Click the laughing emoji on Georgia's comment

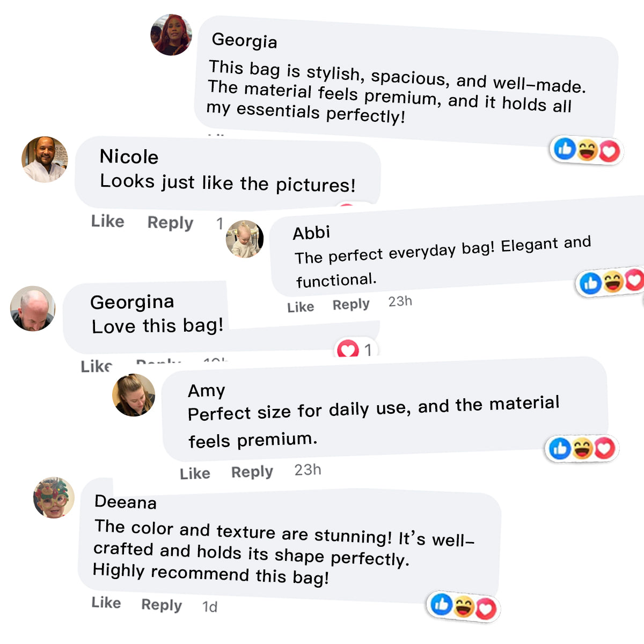pos(587,150)
